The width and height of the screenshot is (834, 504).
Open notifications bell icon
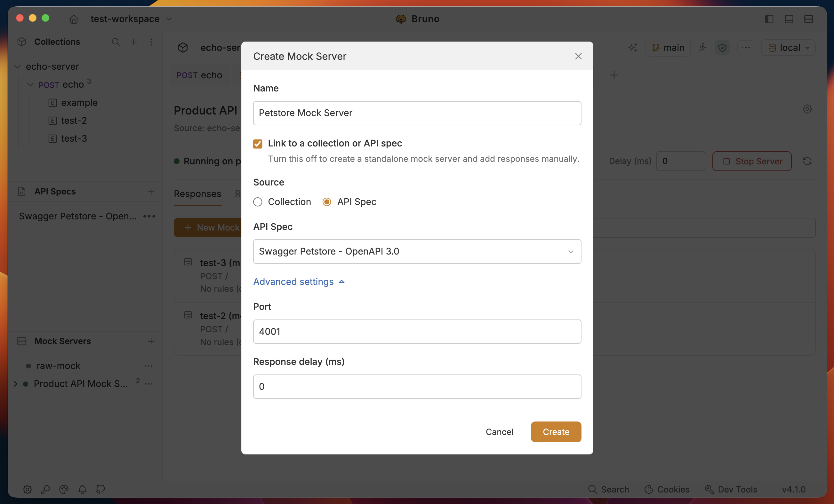coord(82,489)
